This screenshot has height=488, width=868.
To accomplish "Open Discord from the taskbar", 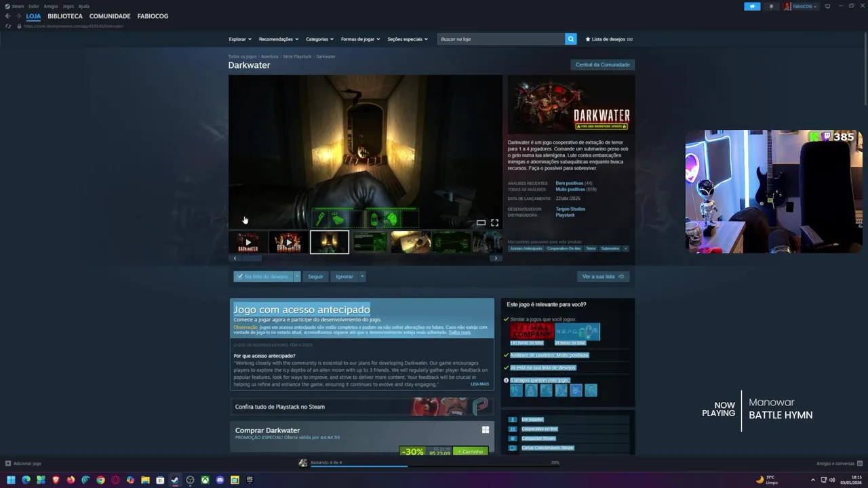I will click(x=220, y=480).
